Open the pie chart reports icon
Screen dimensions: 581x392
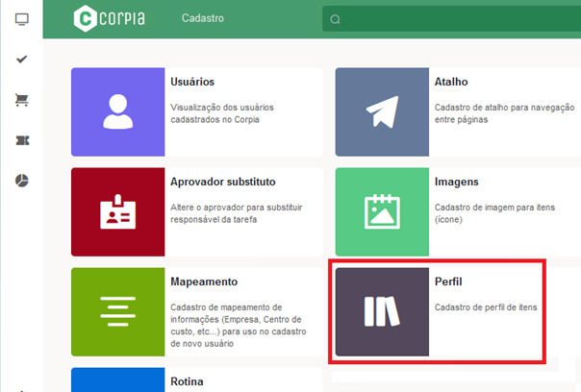(21, 181)
